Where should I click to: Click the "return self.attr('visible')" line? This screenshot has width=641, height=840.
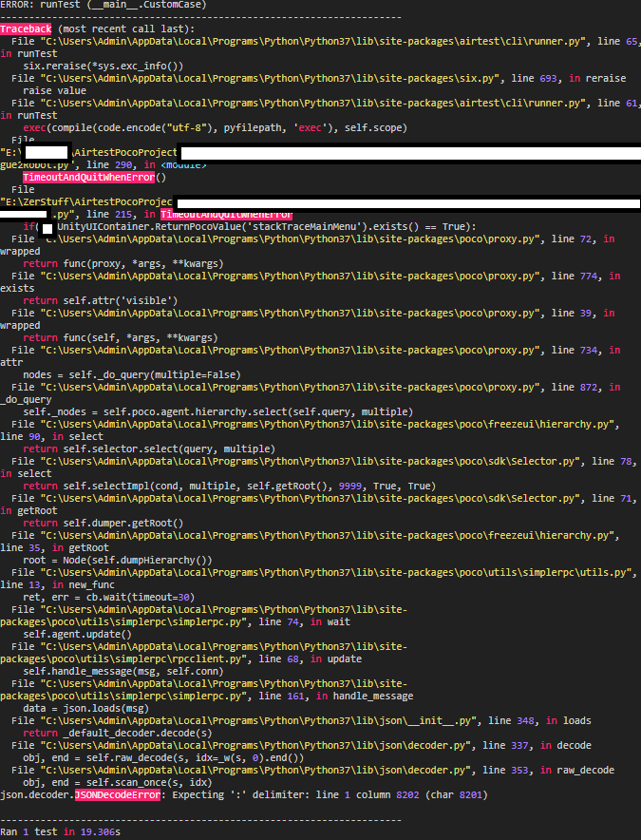(x=100, y=300)
